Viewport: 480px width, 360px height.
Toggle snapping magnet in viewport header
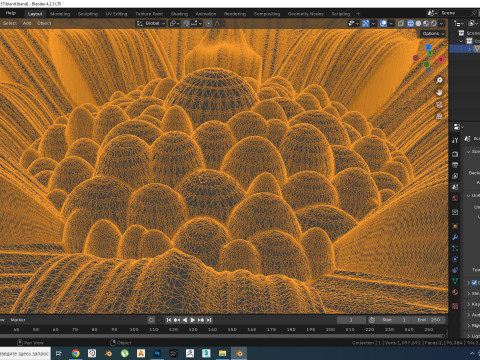(x=187, y=23)
